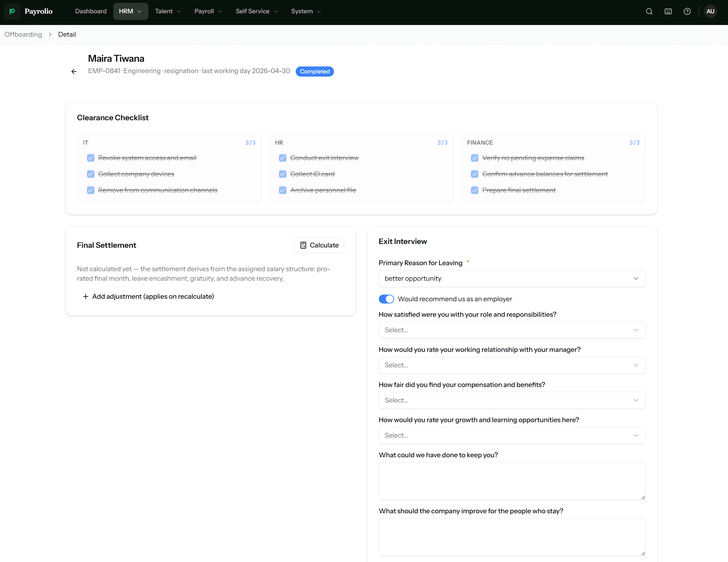
Task: Uncheck Conduct exit interview checkbox
Action: 282,158
